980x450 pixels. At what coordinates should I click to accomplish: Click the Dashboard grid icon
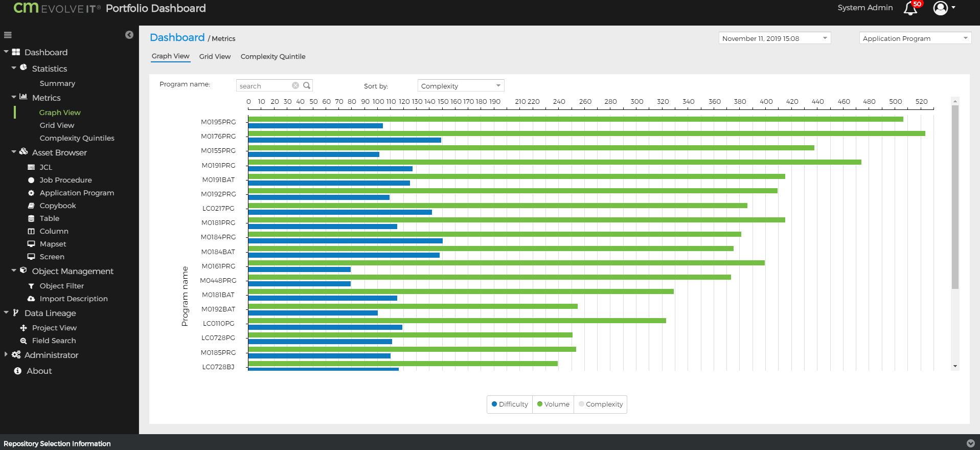[x=16, y=52]
